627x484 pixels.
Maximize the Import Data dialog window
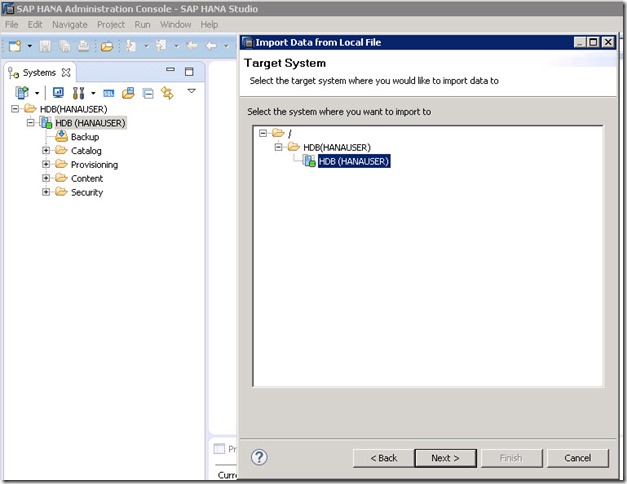click(593, 42)
